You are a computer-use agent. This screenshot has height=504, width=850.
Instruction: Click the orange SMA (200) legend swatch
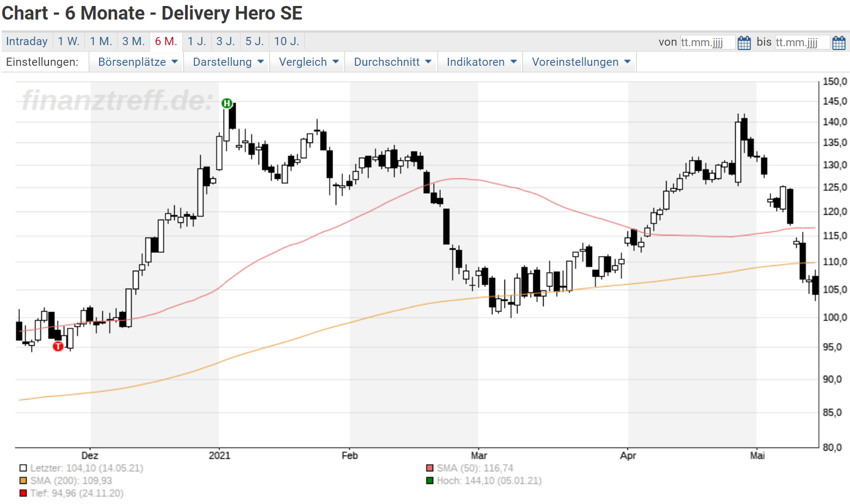click(23, 481)
